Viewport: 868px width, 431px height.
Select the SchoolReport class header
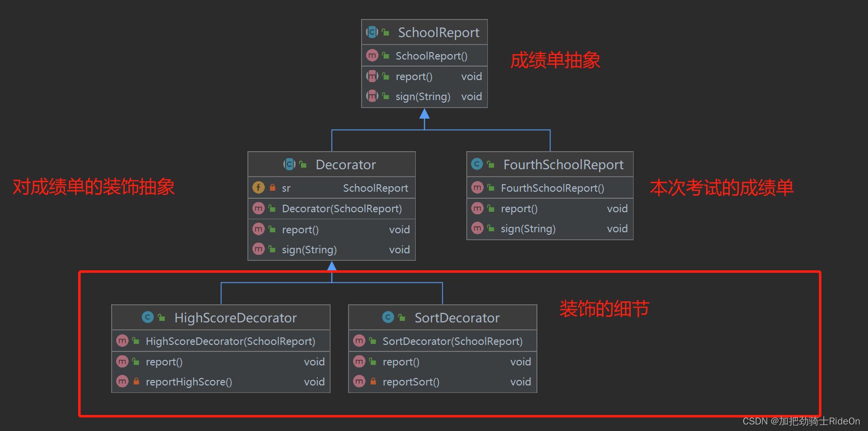(424, 33)
